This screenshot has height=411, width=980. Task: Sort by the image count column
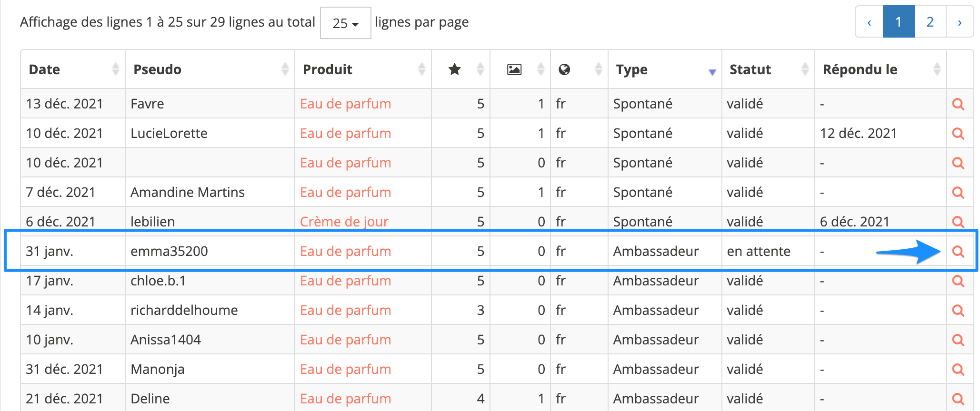pos(520,69)
